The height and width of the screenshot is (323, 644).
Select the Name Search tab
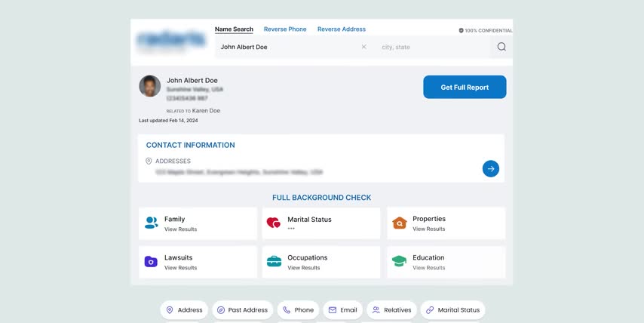[234, 29]
